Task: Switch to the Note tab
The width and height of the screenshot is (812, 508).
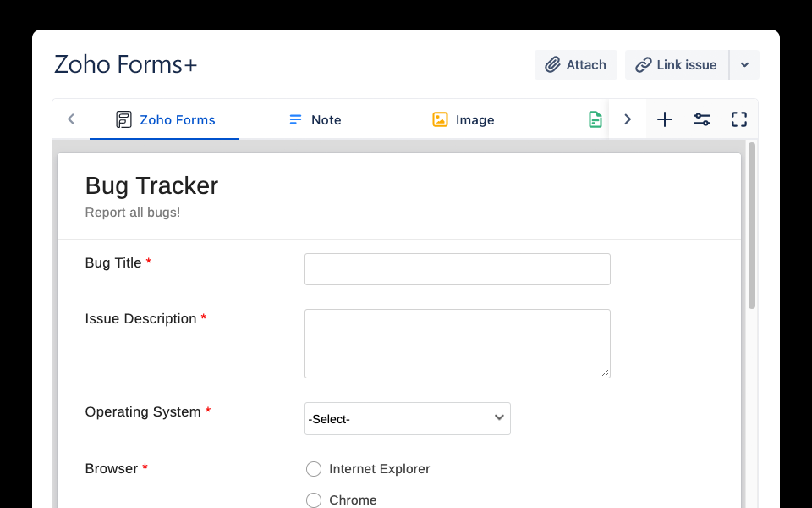Action: coord(315,119)
